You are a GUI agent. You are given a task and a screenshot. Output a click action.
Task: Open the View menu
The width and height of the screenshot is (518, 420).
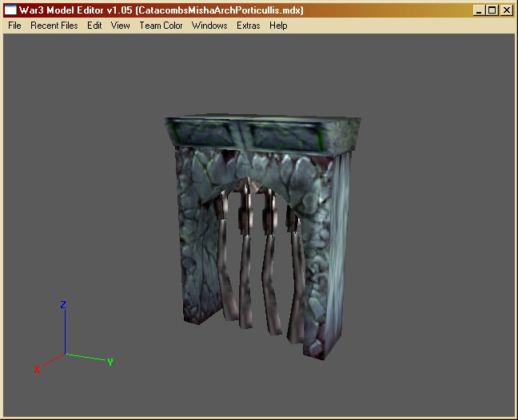120,26
